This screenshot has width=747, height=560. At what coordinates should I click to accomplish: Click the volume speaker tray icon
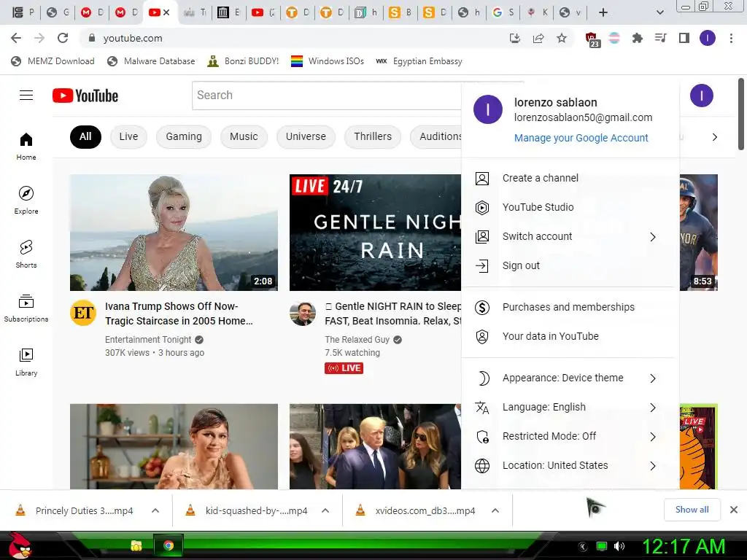tap(619, 546)
